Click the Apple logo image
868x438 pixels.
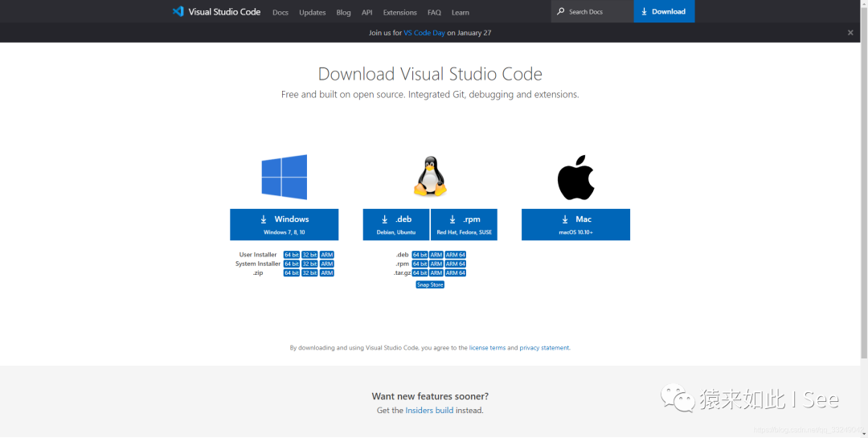point(575,177)
